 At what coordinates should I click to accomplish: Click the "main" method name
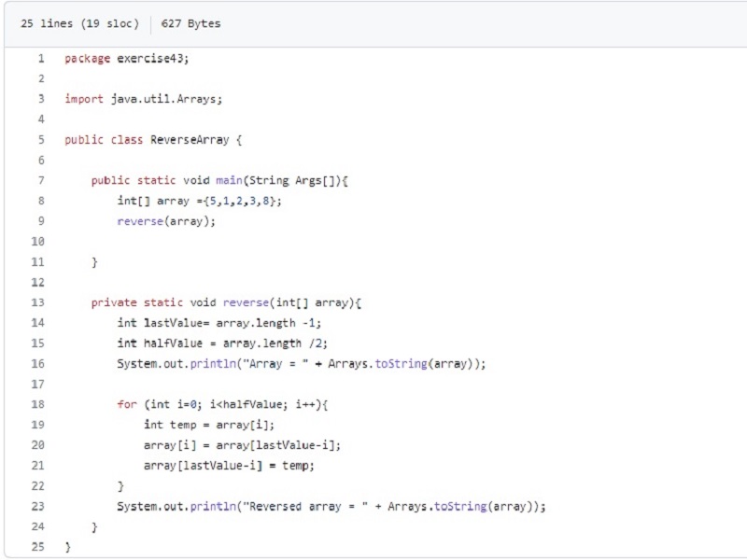[x=229, y=181]
